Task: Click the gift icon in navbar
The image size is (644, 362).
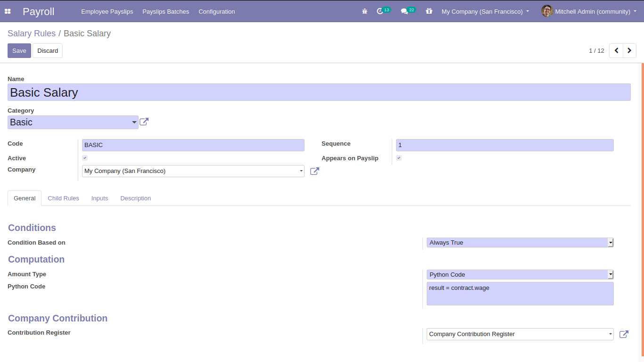Action: [429, 11]
